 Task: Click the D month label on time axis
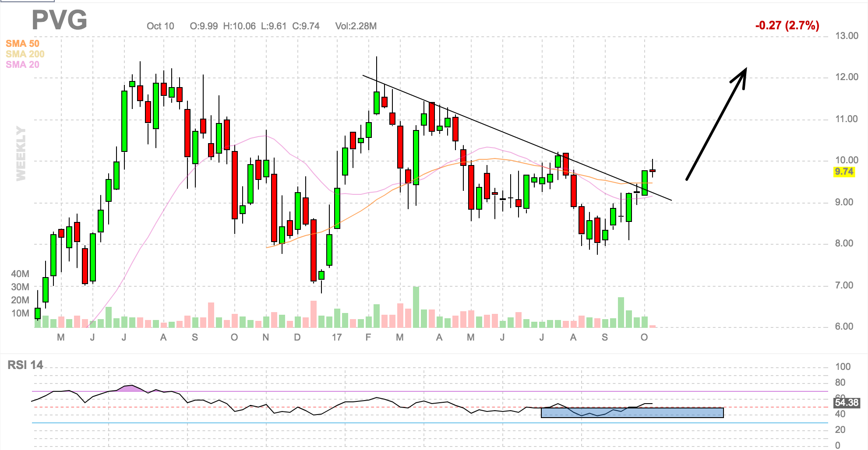point(297,337)
